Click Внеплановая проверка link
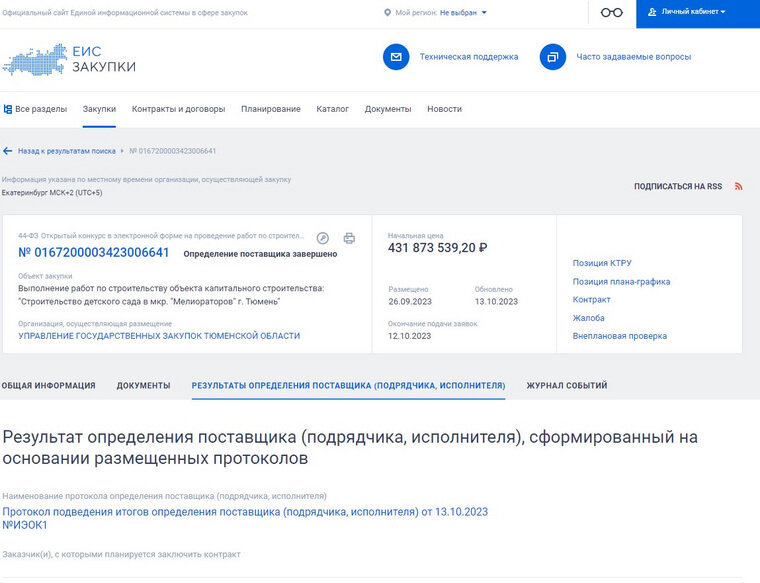760x583 pixels. click(619, 336)
